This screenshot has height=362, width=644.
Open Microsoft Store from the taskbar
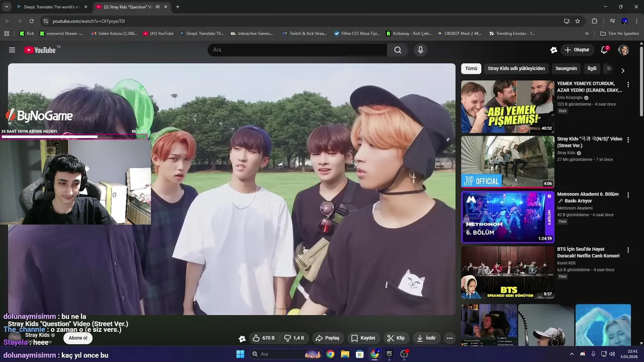coord(360,354)
